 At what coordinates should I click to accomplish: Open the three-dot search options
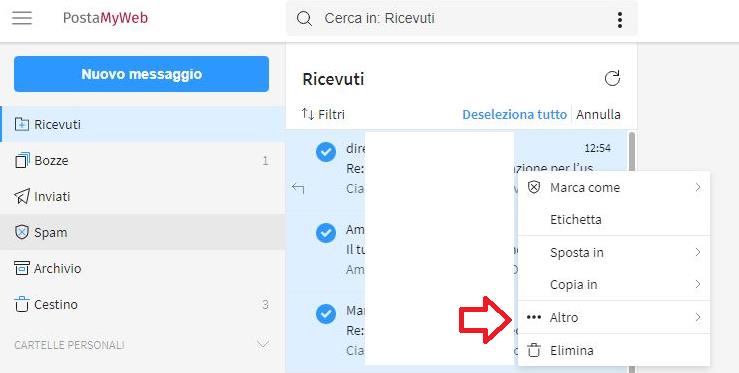pos(619,19)
